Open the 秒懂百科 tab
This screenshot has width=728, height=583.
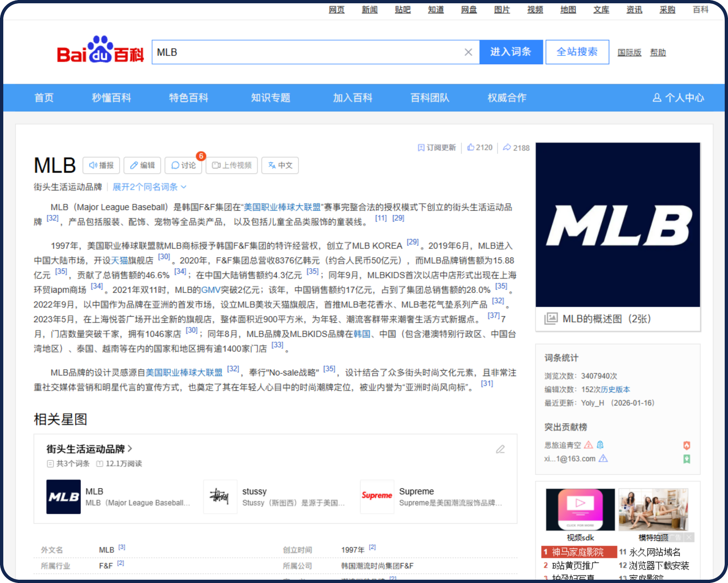111,98
